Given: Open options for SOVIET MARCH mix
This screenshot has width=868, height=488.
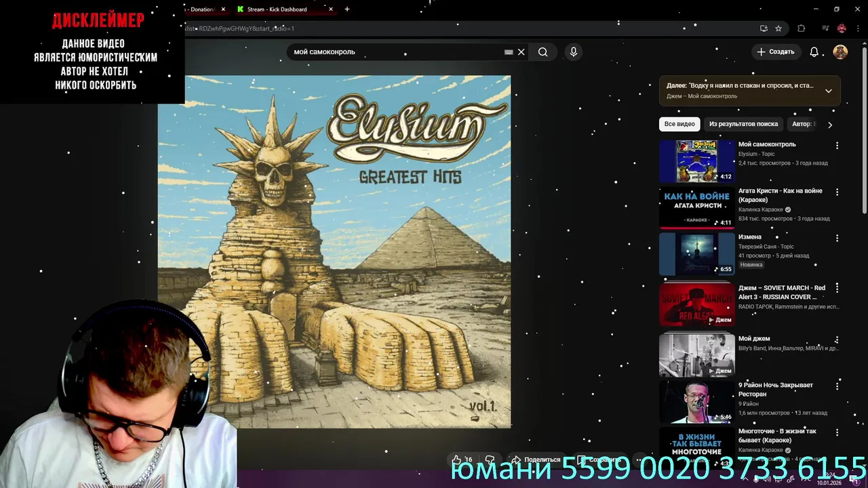Looking at the screenshot, I should (x=837, y=288).
